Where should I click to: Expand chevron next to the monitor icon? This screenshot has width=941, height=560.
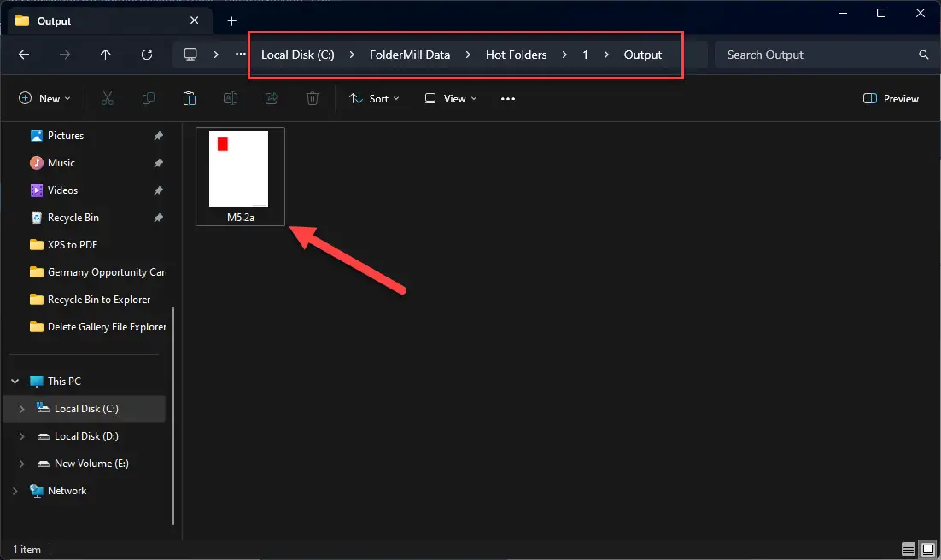click(216, 55)
